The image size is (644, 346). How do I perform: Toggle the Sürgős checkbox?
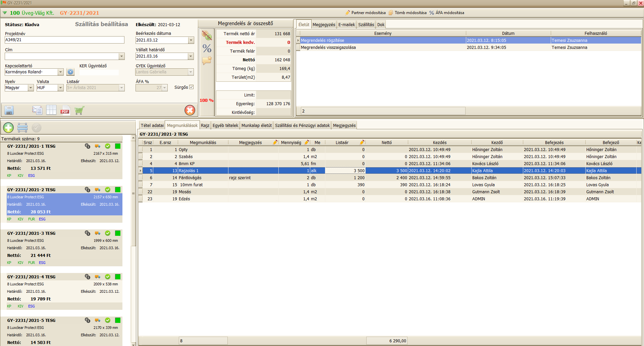pyautogui.click(x=192, y=87)
